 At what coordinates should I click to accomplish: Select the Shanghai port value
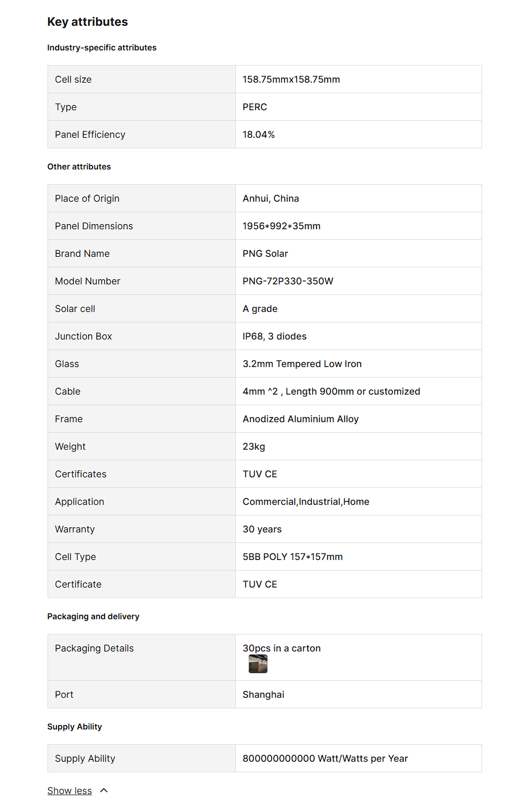pos(263,694)
